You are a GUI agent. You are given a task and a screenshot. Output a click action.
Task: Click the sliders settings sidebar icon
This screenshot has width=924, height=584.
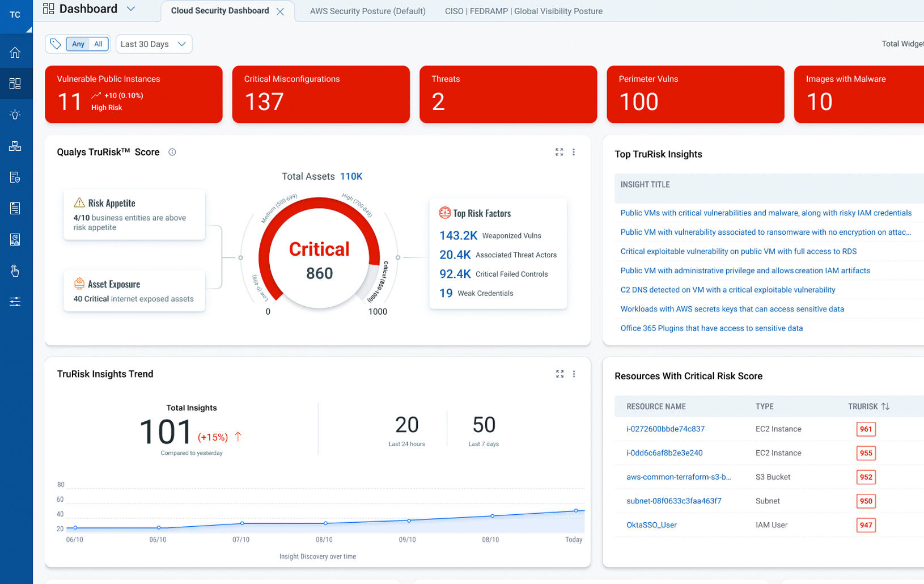pyautogui.click(x=15, y=302)
